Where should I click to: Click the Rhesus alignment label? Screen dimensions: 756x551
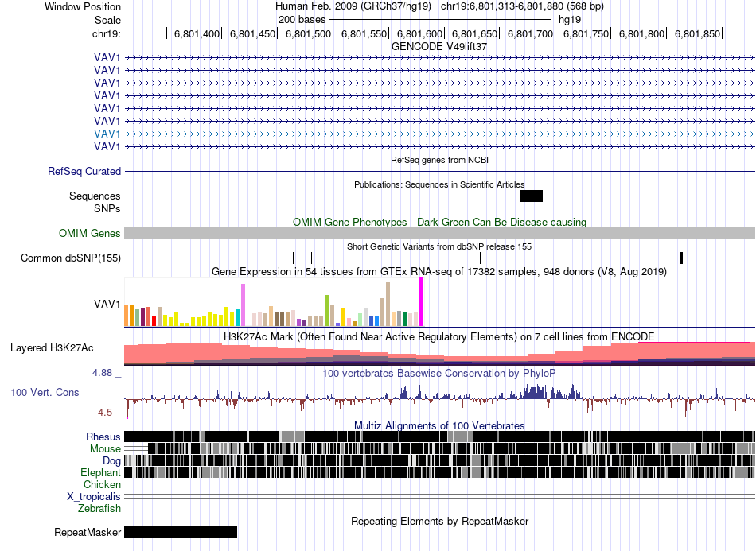pyautogui.click(x=103, y=437)
